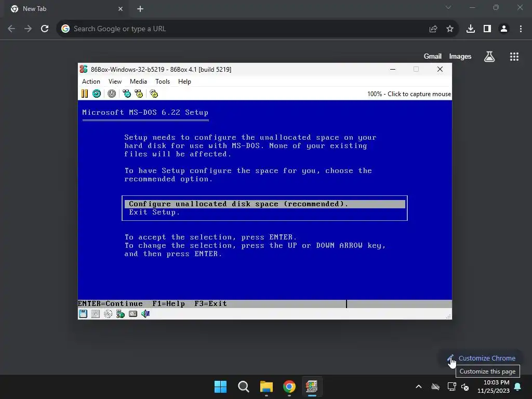Close the New Tab tab
Image resolution: width=532 pixels, height=399 pixels.
click(x=121, y=9)
